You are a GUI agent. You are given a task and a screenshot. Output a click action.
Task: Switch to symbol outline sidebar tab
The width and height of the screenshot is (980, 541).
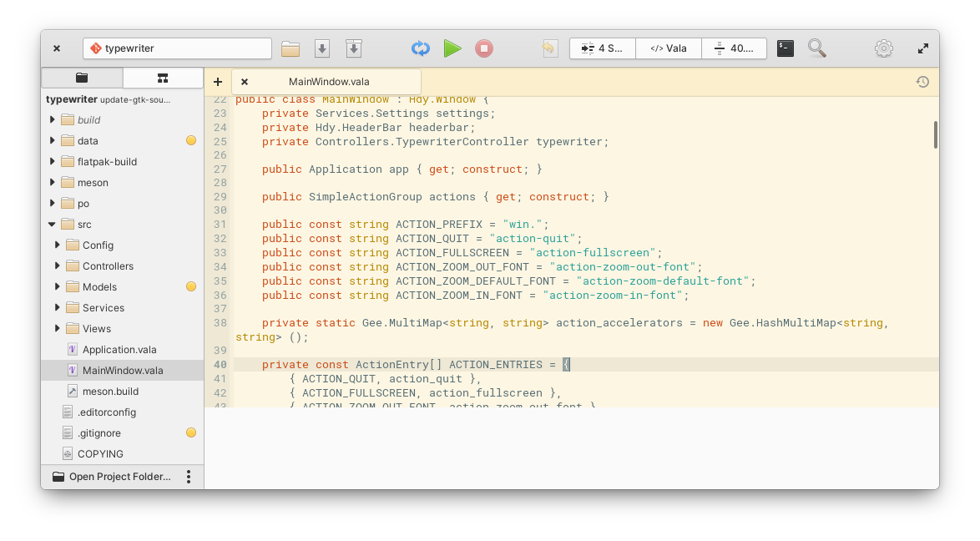163,78
